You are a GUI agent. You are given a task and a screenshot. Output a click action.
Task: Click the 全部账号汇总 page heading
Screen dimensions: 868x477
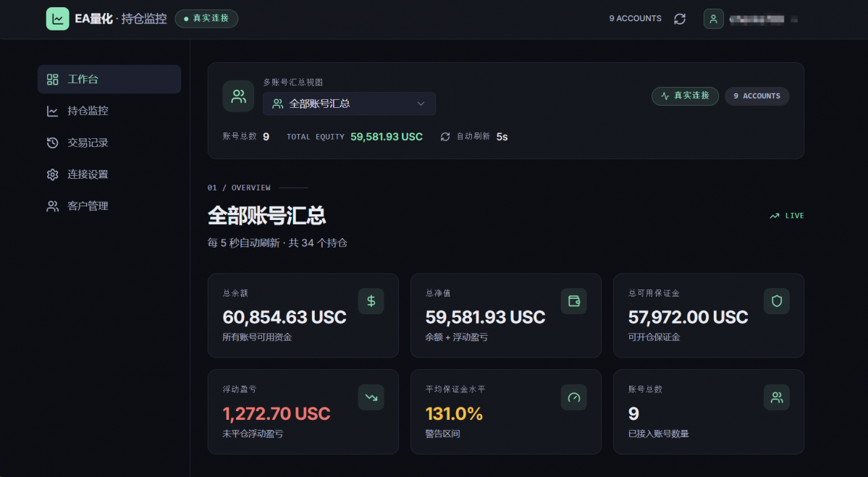coord(267,216)
